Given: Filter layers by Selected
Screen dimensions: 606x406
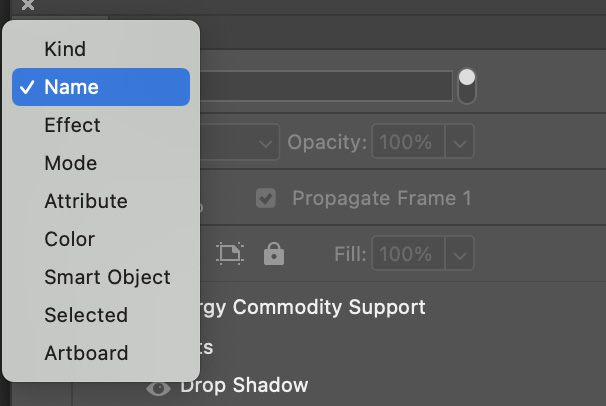Looking at the screenshot, I should coord(101,315).
